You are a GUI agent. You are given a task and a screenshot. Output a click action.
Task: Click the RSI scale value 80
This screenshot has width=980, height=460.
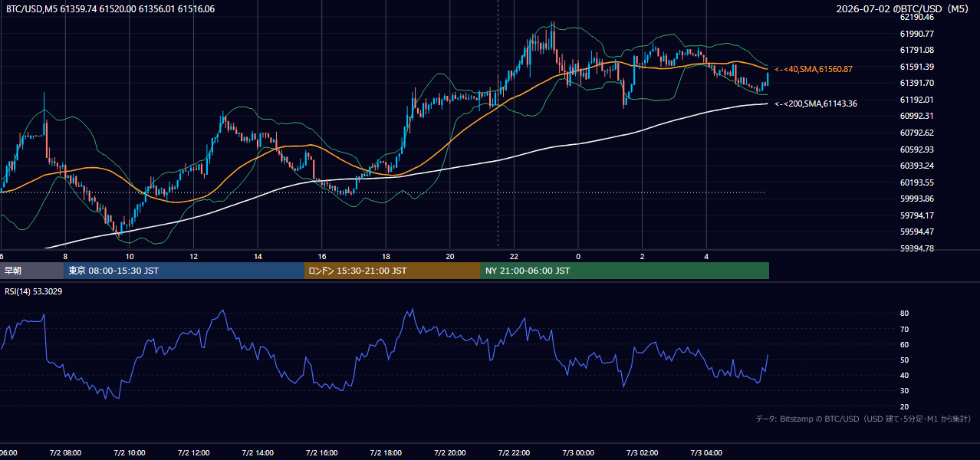(904, 314)
